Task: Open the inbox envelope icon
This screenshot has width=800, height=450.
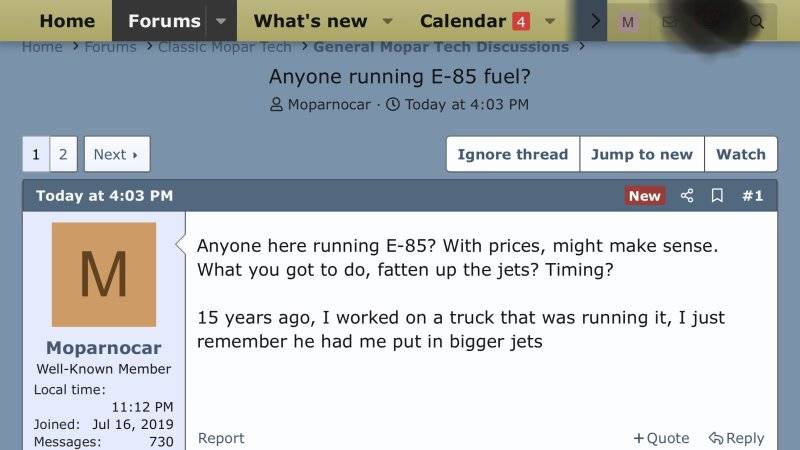Action: click(x=669, y=22)
